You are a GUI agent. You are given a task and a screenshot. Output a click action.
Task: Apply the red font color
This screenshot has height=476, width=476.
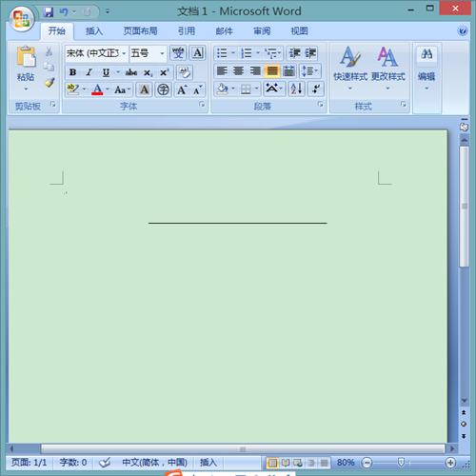click(97, 89)
